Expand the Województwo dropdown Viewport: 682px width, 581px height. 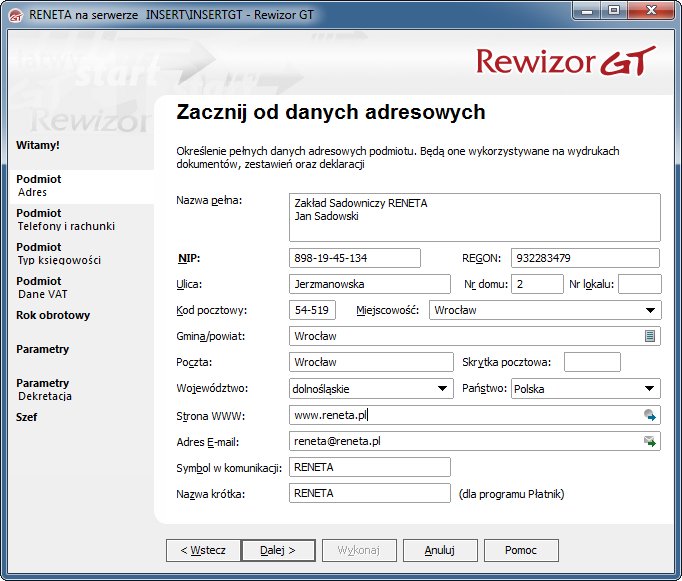pos(442,388)
